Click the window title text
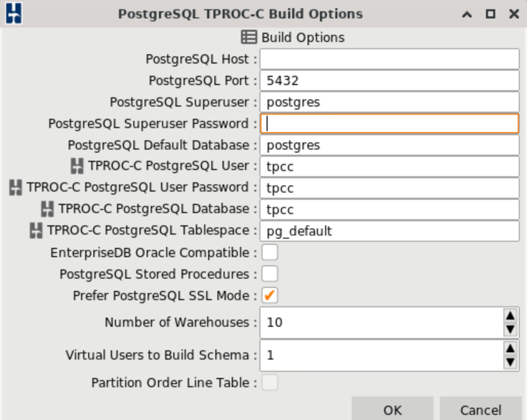The height and width of the screenshot is (420, 527). pyautogui.click(x=240, y=14)
